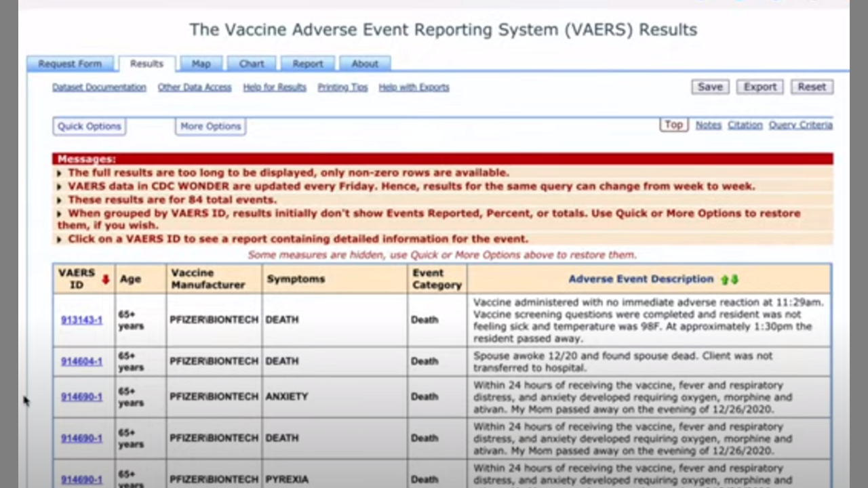The image size is (868, 488).
Task: Open the Chart tab
Action: pos(251,64)
